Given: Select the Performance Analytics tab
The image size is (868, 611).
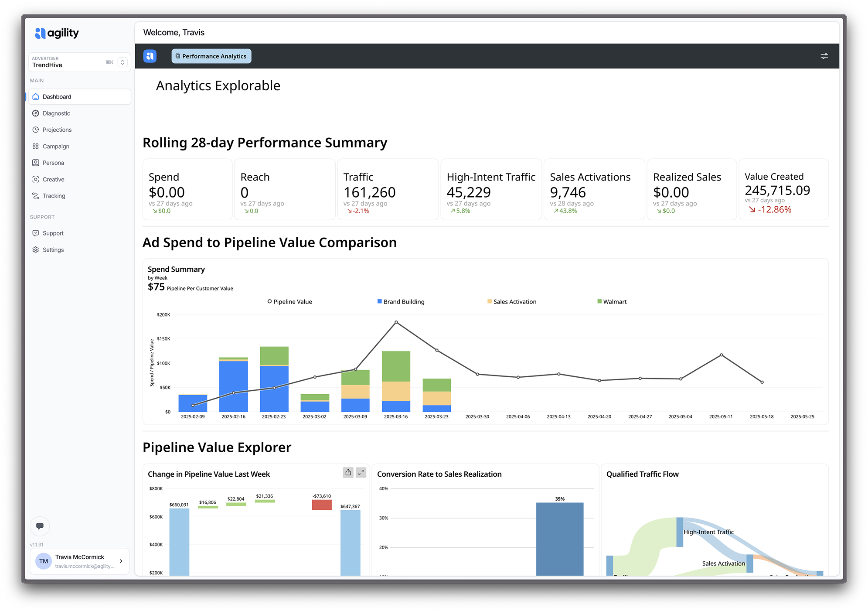Looking at the screenshot, I should point(211,56).
